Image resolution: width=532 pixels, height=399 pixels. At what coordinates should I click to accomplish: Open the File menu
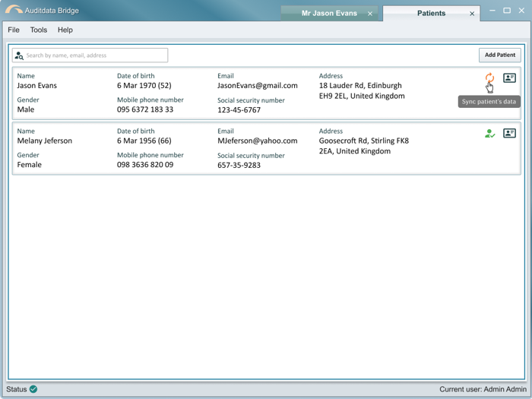pyautogui.click(x=14, y=30)
